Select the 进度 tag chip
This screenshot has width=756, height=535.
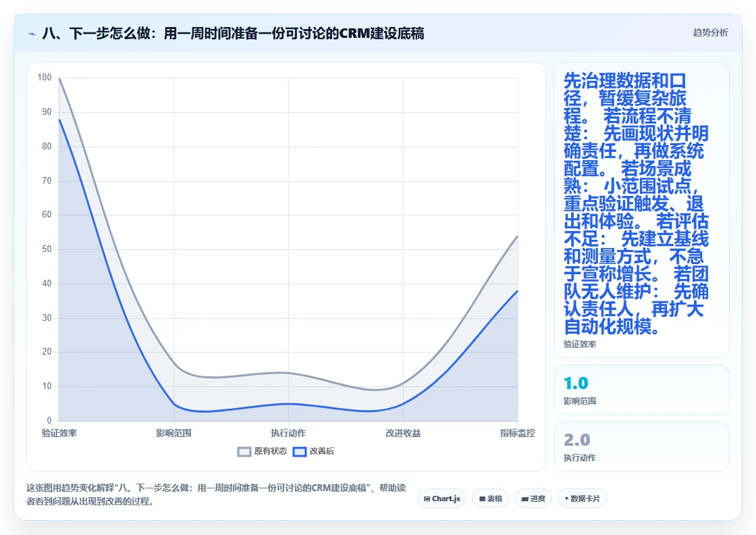(533, 499)
